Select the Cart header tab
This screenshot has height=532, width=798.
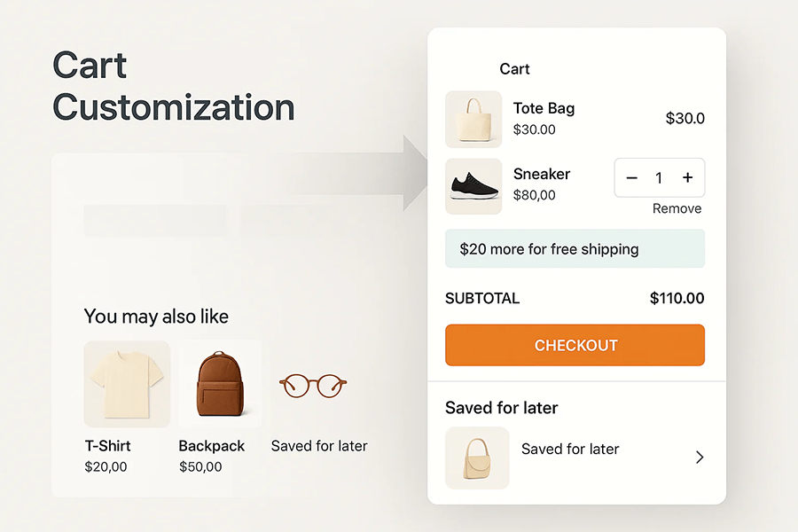click(515, 68)
